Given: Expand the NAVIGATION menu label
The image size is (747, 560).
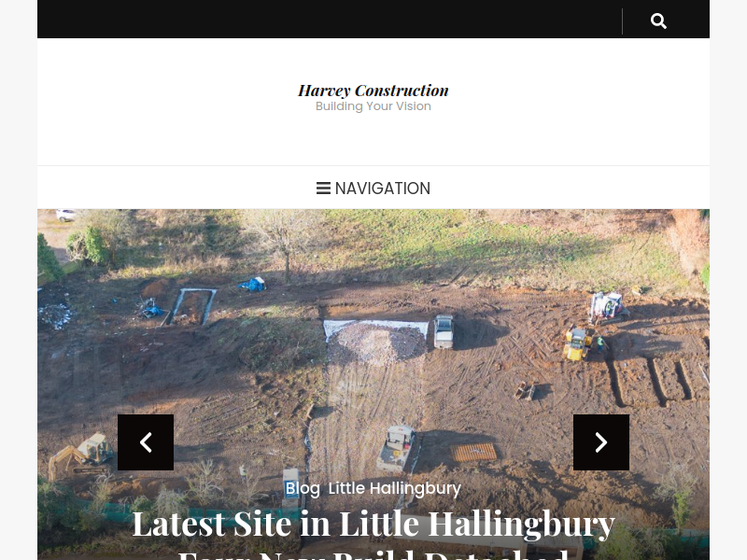Looking at the screenshot, I should click(383, 189).
